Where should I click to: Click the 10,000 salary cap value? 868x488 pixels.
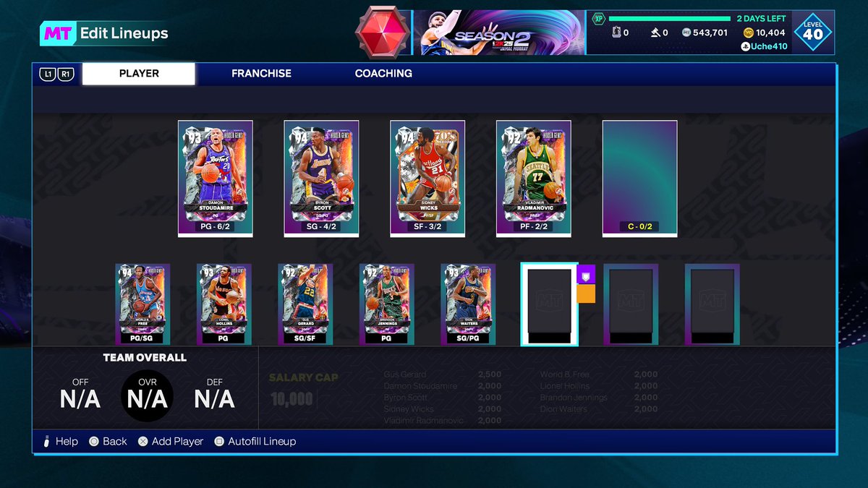coord(292,399)
